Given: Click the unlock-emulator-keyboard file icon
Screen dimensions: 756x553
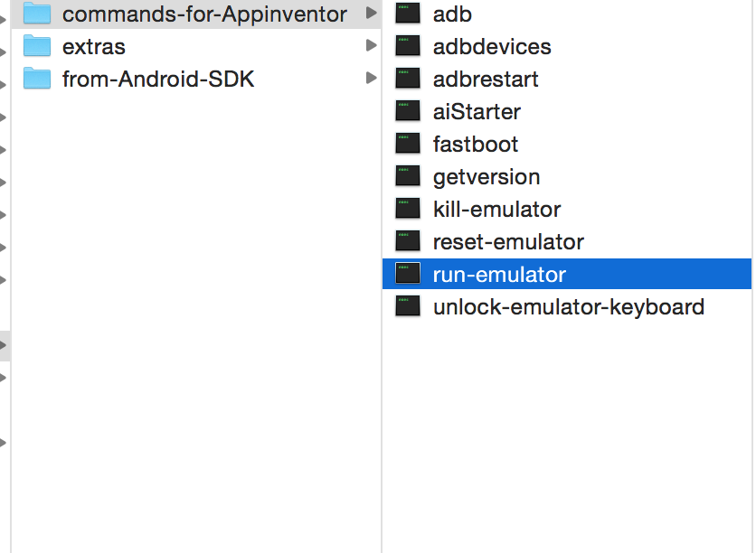Looking at the screenshot, I should click(x=408, y=306).
